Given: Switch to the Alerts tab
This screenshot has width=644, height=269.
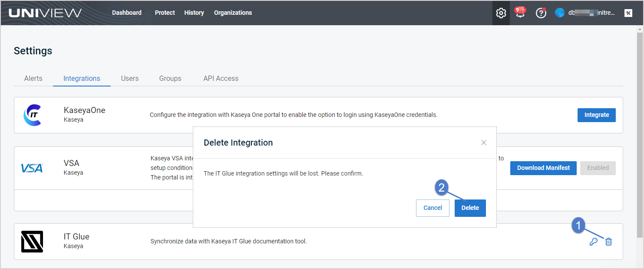Looking at the screenshot, I should 33,78.
